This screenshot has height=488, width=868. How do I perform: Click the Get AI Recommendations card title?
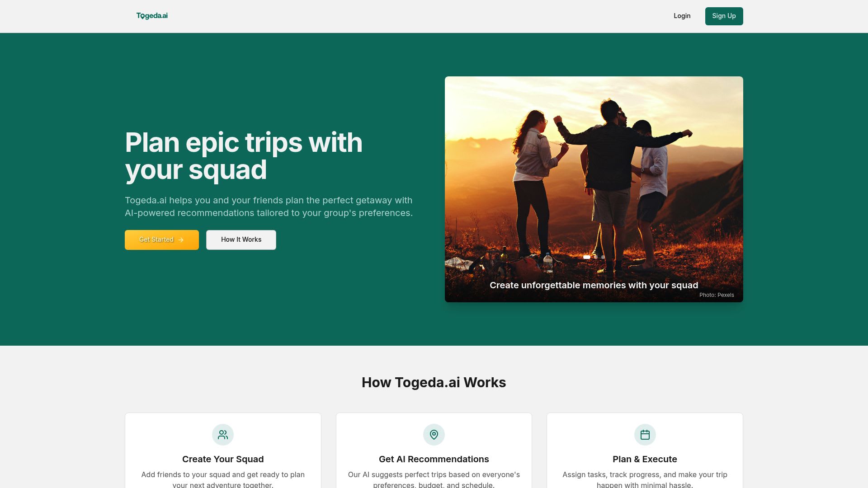pyautogui.click(x=434, y=459)
